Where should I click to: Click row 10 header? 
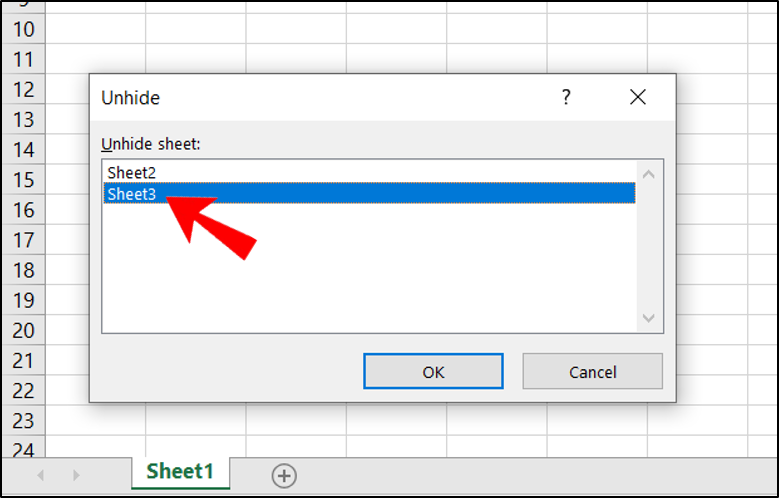tap(22, 29)
